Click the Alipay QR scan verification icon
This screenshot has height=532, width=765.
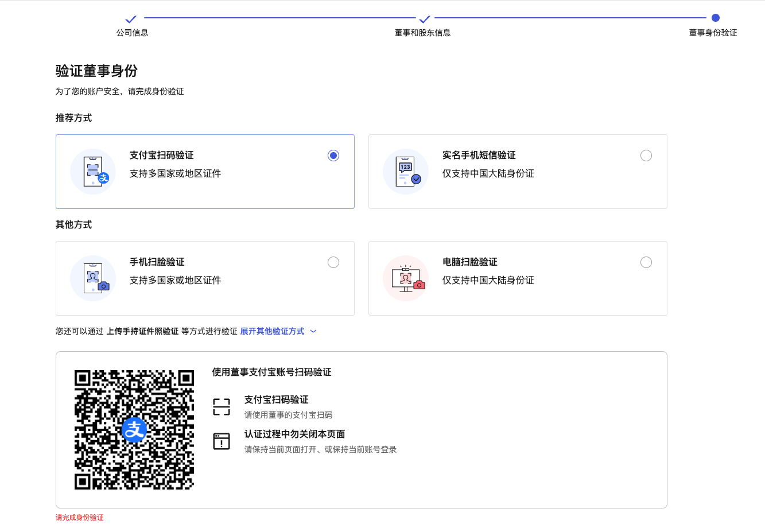click(x=93, y=171)
